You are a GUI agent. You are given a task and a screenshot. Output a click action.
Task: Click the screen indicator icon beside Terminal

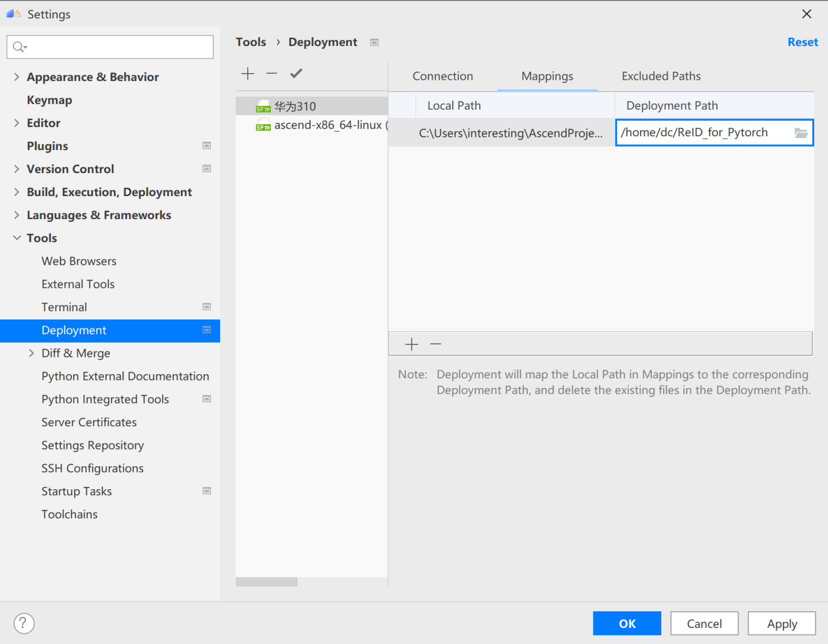tap(206, 306)
